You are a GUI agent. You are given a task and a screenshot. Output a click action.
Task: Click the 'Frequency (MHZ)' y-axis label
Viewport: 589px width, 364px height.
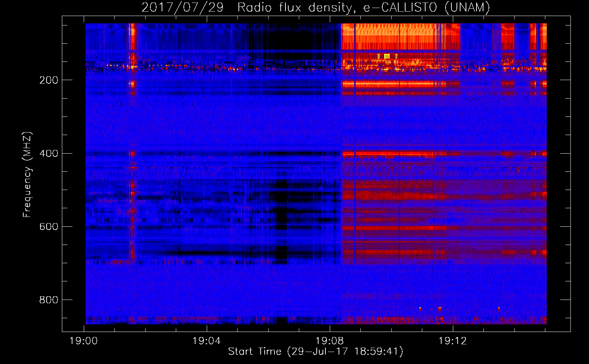point(27,174)
